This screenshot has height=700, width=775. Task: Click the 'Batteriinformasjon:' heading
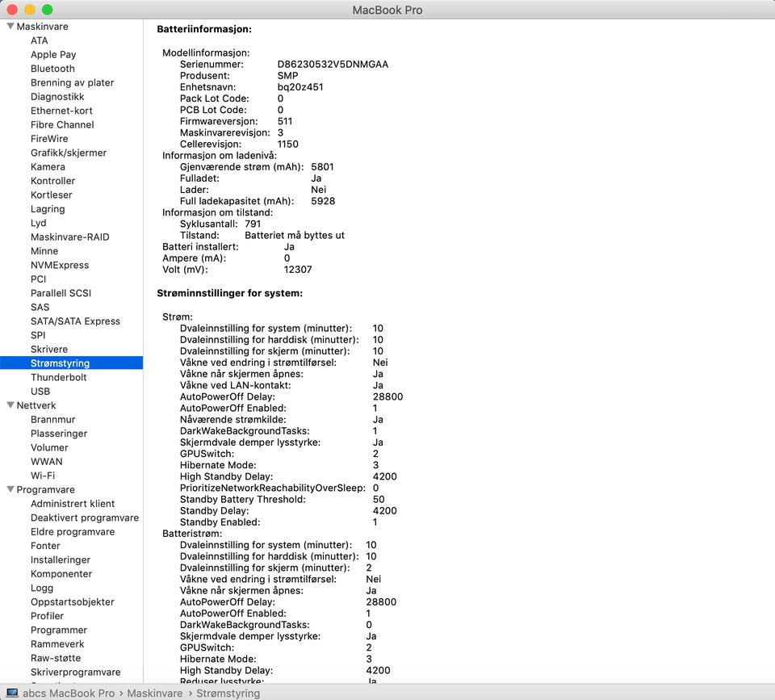point(204,29)
